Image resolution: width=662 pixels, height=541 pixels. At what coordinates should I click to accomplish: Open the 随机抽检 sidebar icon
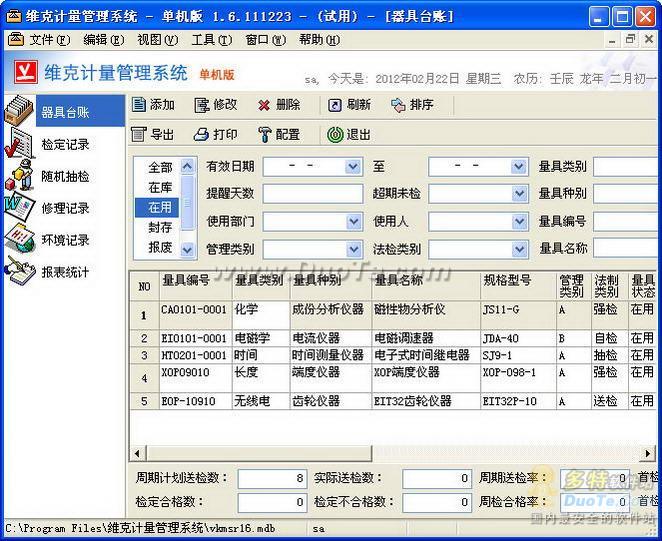tap(19, 175)
